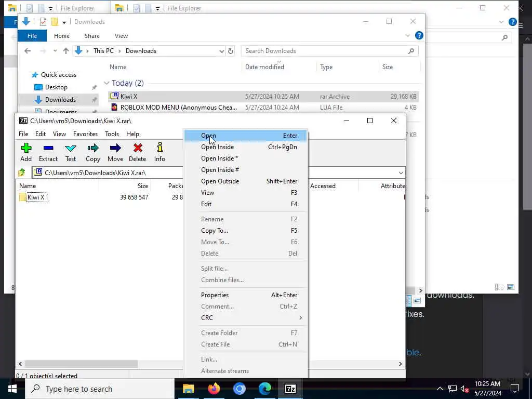Screen dimensions: 532x399
Task: Choose View F3 in context menu
Action: pos(246,193)
